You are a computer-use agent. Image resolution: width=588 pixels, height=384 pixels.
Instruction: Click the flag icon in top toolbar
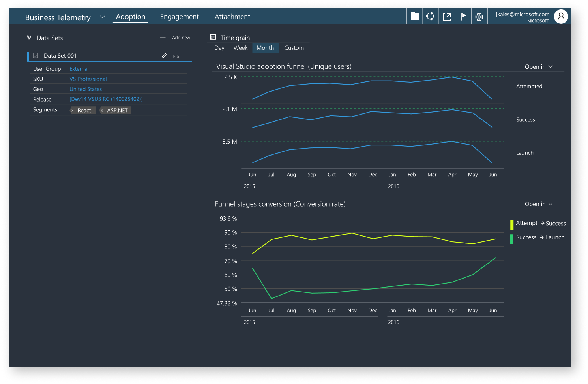463,16
